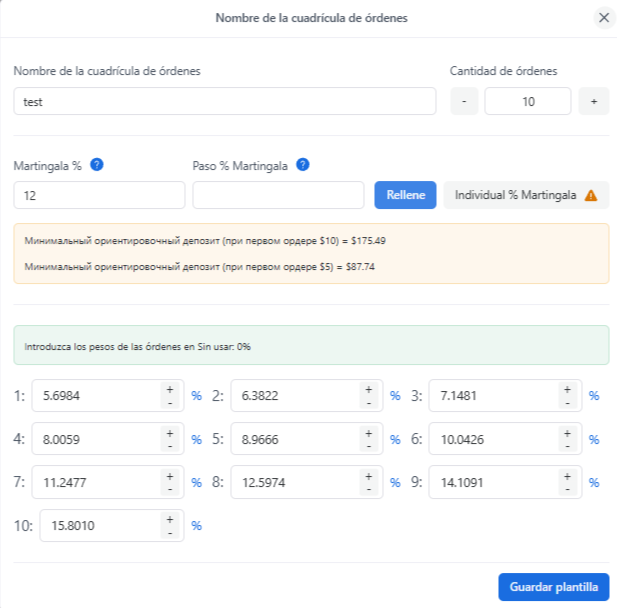Save the template with Guardar plantilla
This screenshot has height=608, width=617.
(x=554, y=587)
